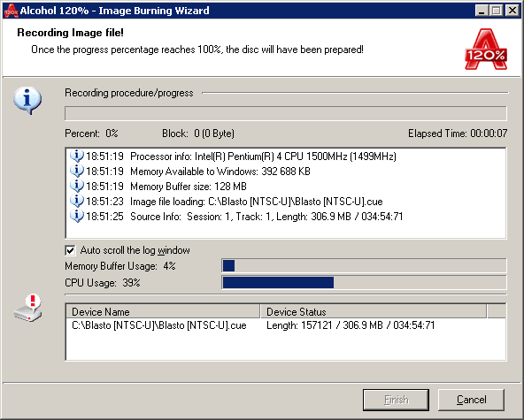Click the Memory Buffer Usage bar
Viewport: 524px width, 420px height.
point(365,266)
